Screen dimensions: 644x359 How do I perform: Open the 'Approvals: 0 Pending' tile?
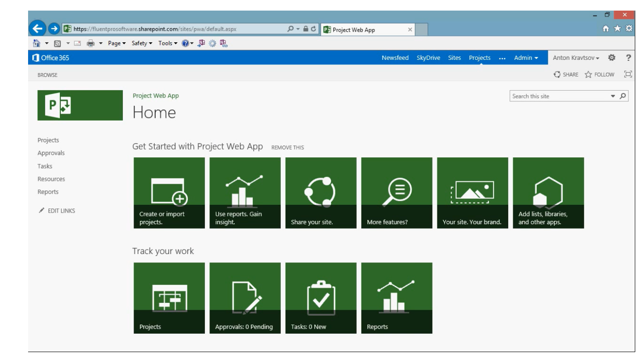point(245,298)
